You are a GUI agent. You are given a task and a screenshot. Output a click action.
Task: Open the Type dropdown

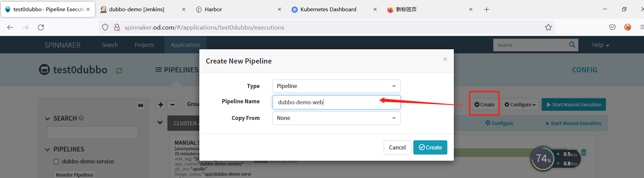(336, 86)
